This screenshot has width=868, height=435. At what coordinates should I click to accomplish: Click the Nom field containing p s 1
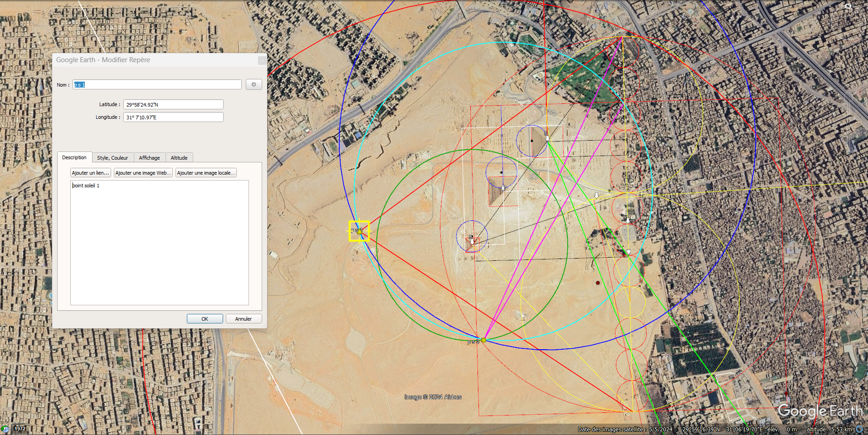157,84
